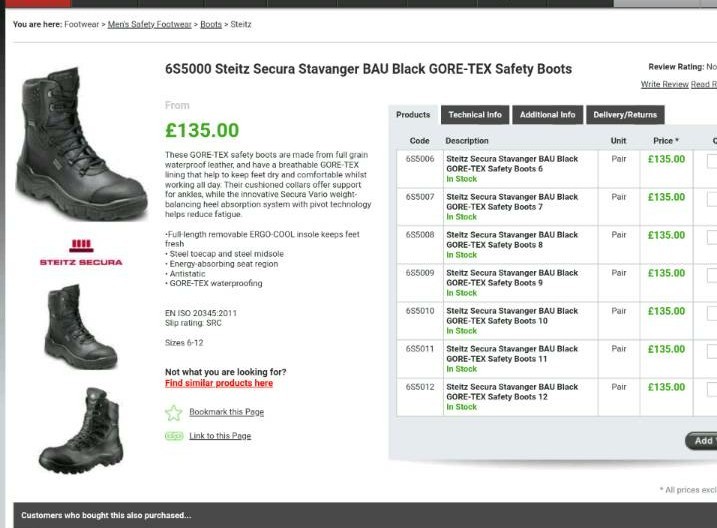Go to Boots breadcrumb link
Image resolution: width=717 pixels, height=528 pixels.
point(211,24)
